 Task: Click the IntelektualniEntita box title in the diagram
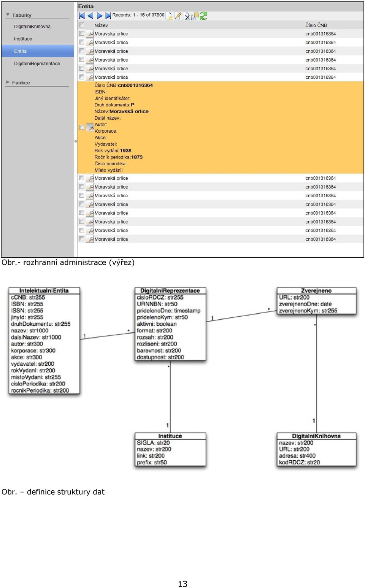[x=44, y=291]
